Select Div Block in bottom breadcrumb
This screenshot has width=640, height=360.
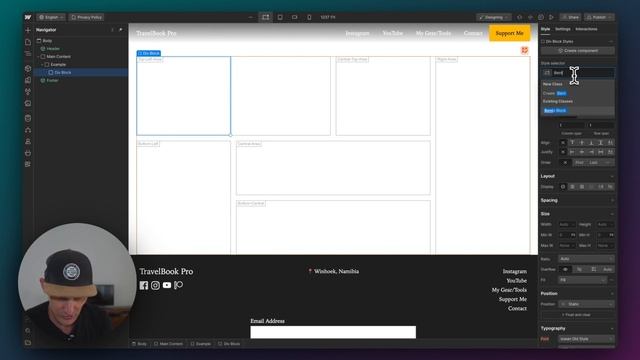pos(229,344)
